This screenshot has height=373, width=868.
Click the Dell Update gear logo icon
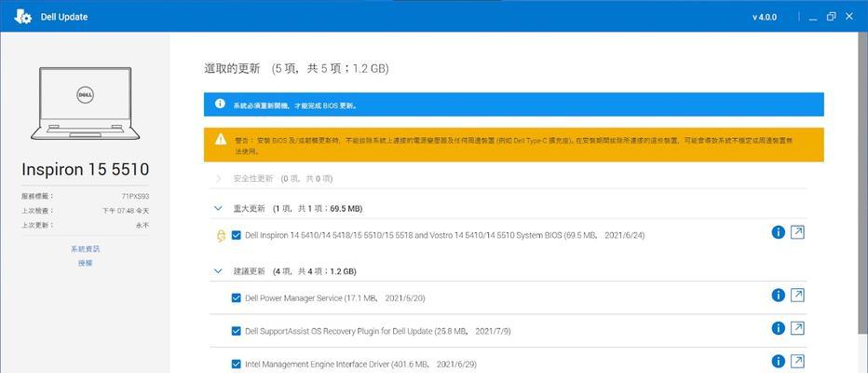pyautogui.click(x=22, y=17)
